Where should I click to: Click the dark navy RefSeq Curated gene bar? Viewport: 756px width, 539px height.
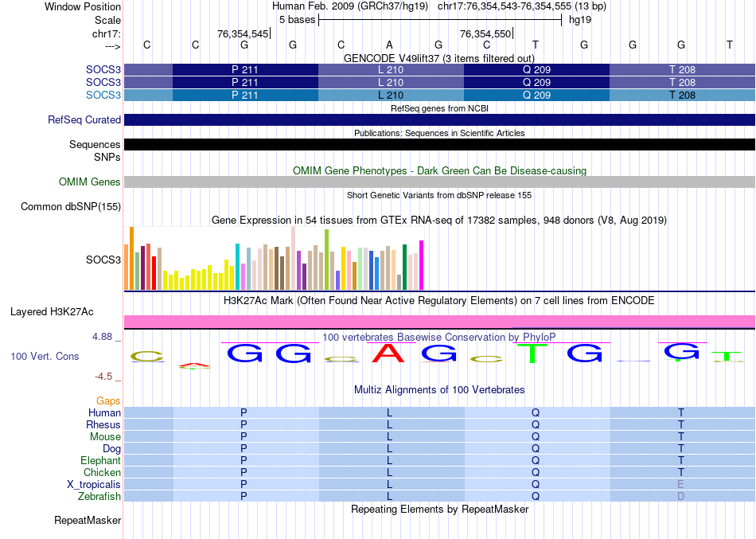click(x=439, y=119)
